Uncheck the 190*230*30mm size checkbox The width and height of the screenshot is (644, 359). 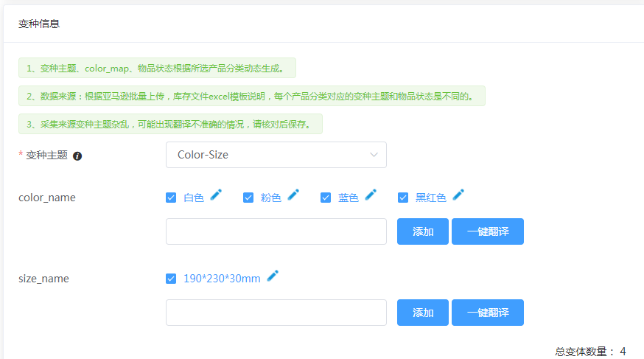(171, 279)
